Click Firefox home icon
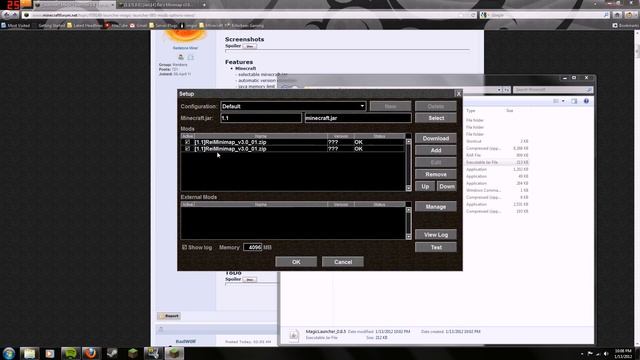Image resolution: width=640 pixels, height=360 pixels. pos(617,15)
